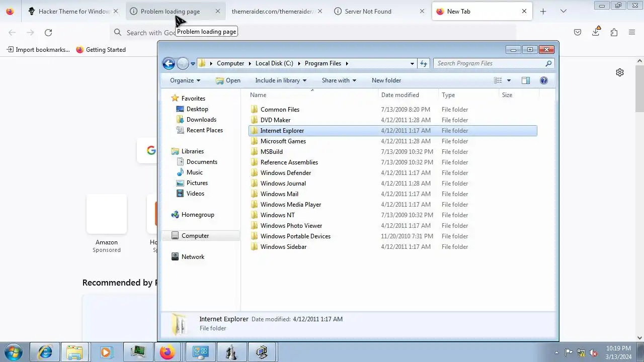Open the view options dropdown arrow
The image size is (644, 362).
pos(509,80)
